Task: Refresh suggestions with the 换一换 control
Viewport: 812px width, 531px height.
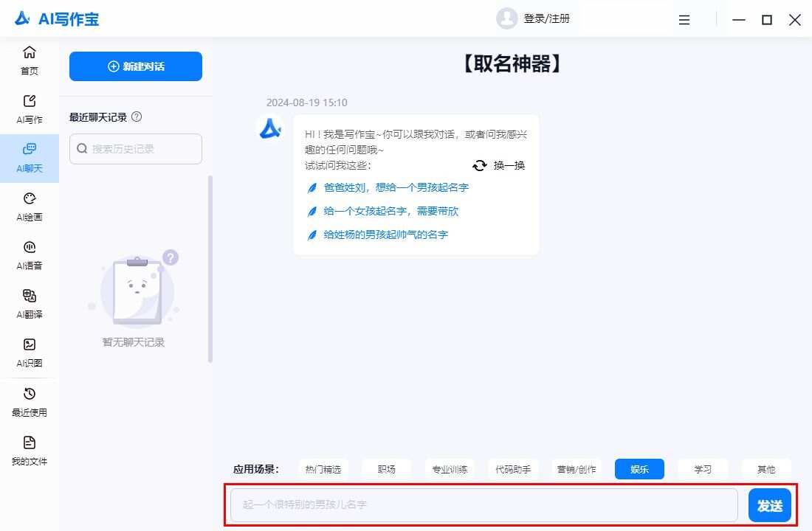Action: click(499, 166)
